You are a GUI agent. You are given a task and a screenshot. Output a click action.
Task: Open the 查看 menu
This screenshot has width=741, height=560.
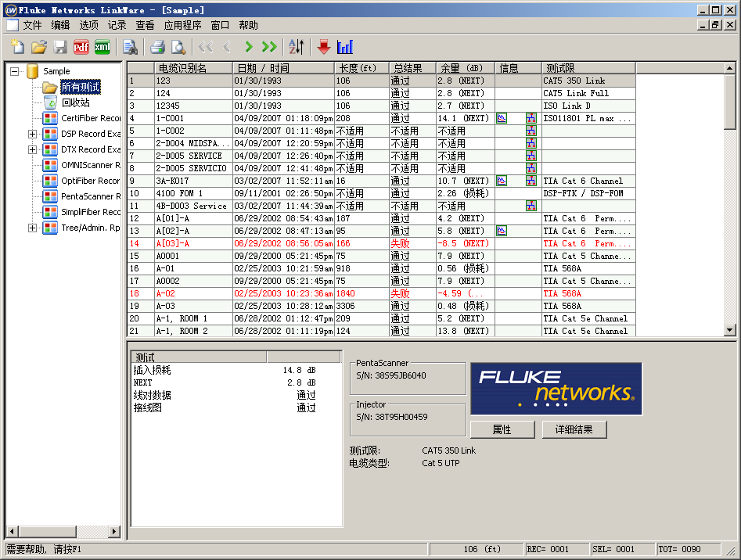coord(145,26)
